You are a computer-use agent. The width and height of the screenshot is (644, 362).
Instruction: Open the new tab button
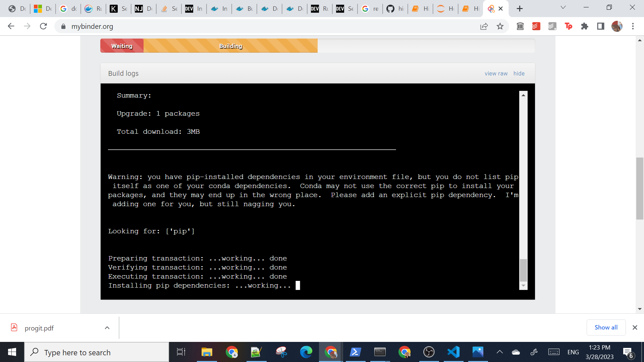pyautogui.click(x=518, y=9)
